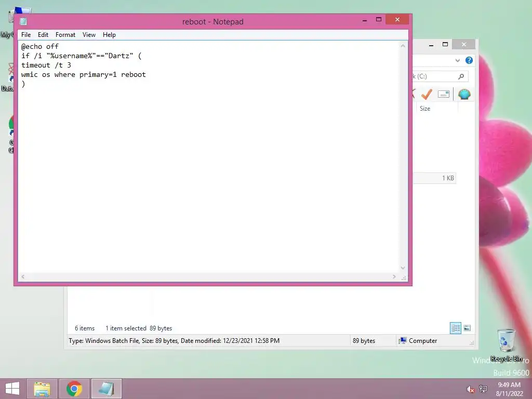The width and height of the screenshot is (532, 399).
Task: Click the orange checkmark Properties icon in Explorer
Action: [427, 94]
